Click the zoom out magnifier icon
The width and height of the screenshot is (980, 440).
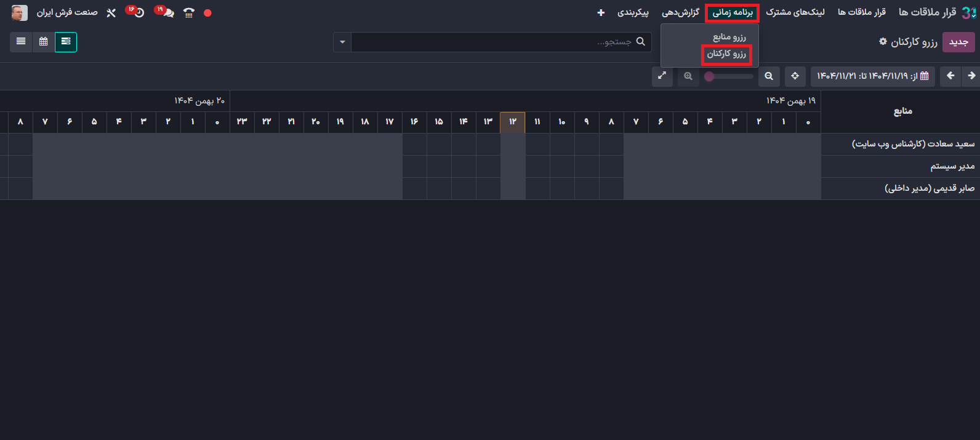click(x=769, y=76)
